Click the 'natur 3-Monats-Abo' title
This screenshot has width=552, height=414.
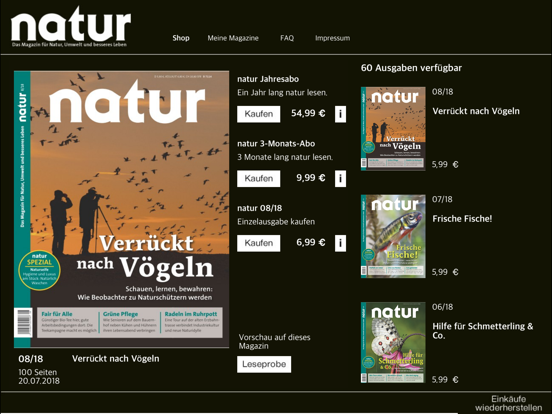click(276, 144)
